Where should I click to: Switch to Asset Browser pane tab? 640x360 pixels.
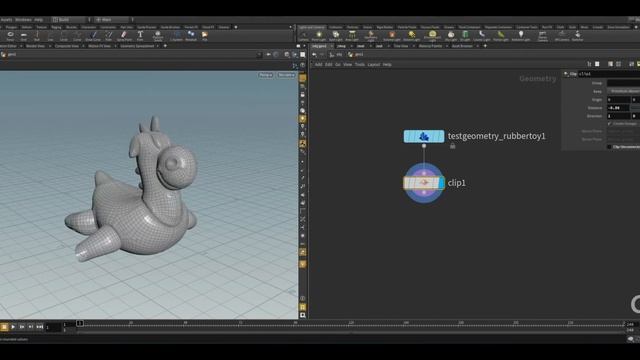(462, 46)
